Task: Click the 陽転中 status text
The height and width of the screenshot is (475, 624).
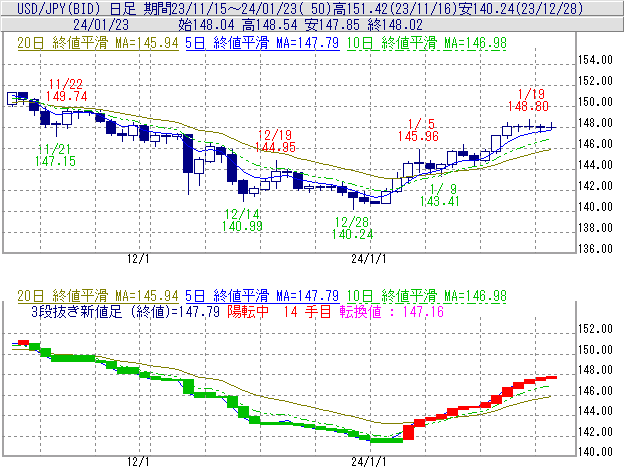Action: [248, 311]
